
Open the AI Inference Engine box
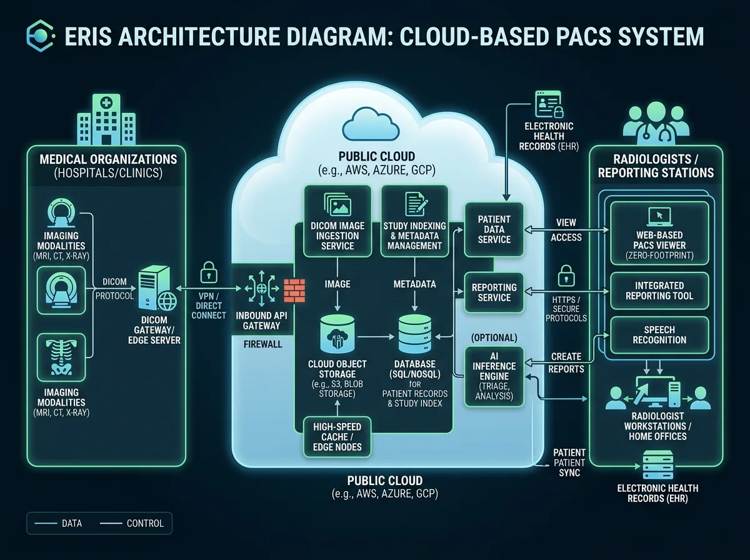[x=494, y=377]
